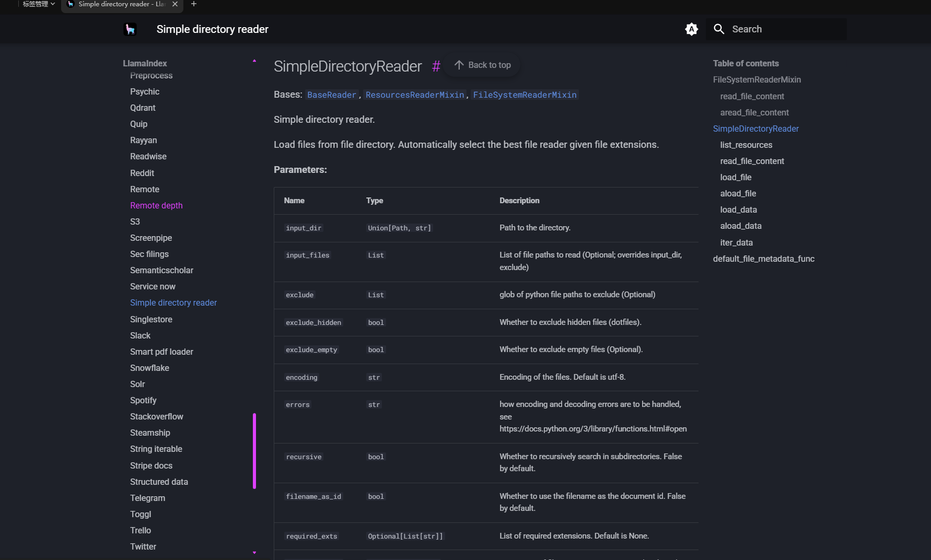Click the Search input field

[x=776, y=29]
